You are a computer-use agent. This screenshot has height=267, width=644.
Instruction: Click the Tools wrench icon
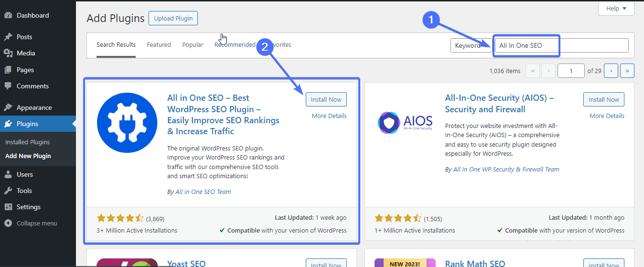[x=8, y=191]
